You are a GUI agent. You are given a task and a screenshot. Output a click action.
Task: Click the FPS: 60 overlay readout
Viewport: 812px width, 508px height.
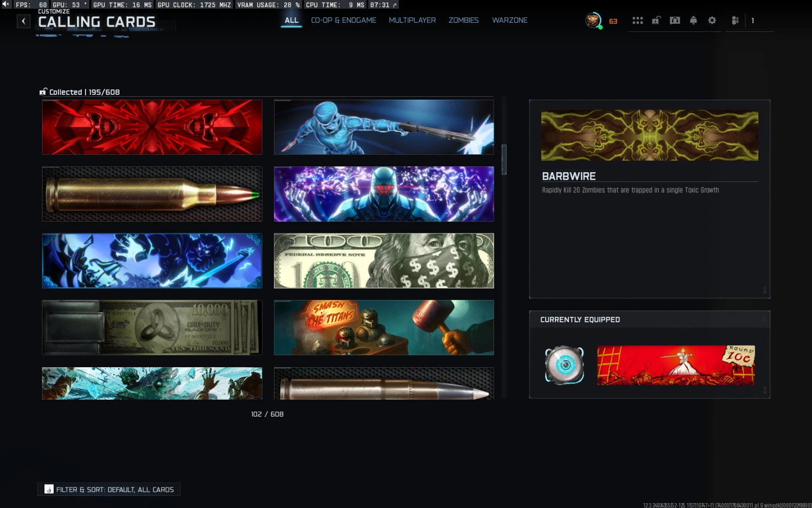pyautogui.click(x=31, y=4)
